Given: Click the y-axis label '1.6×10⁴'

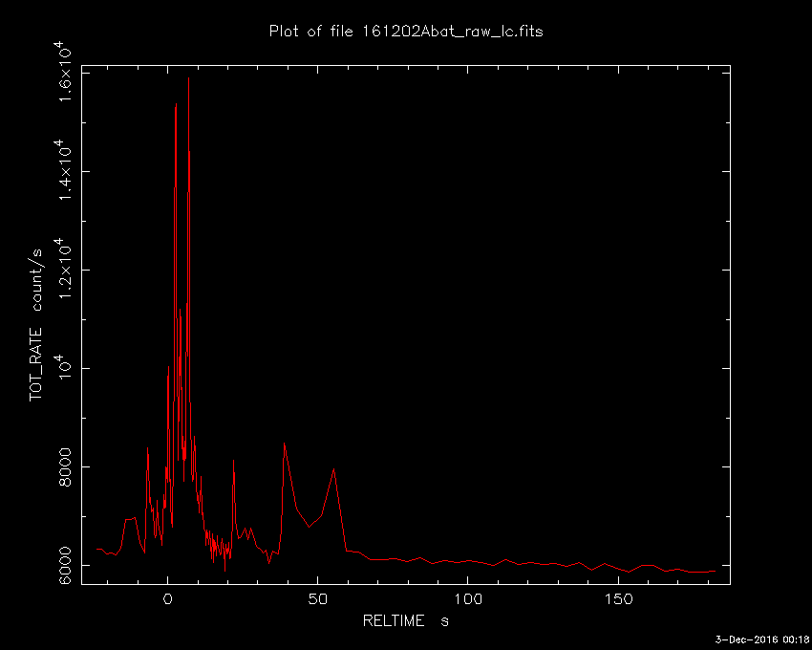Looking at the screenshot, I should point(64,72).
